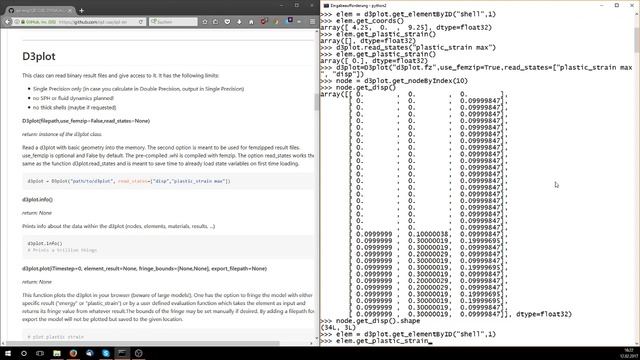Screen dimensions: 640x360
Task: Click the Pocket icon in Firefox toolbar
Action: pos(227,22)
